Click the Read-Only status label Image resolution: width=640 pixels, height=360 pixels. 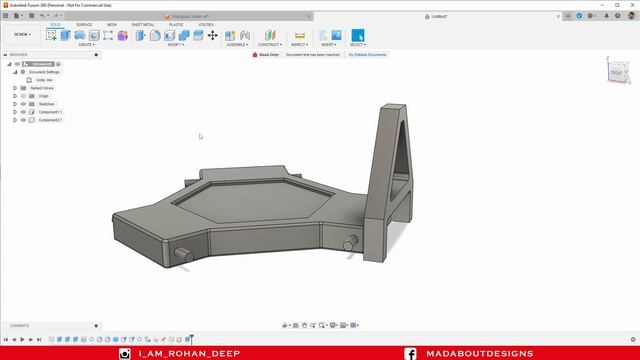[x=269, y=55]
